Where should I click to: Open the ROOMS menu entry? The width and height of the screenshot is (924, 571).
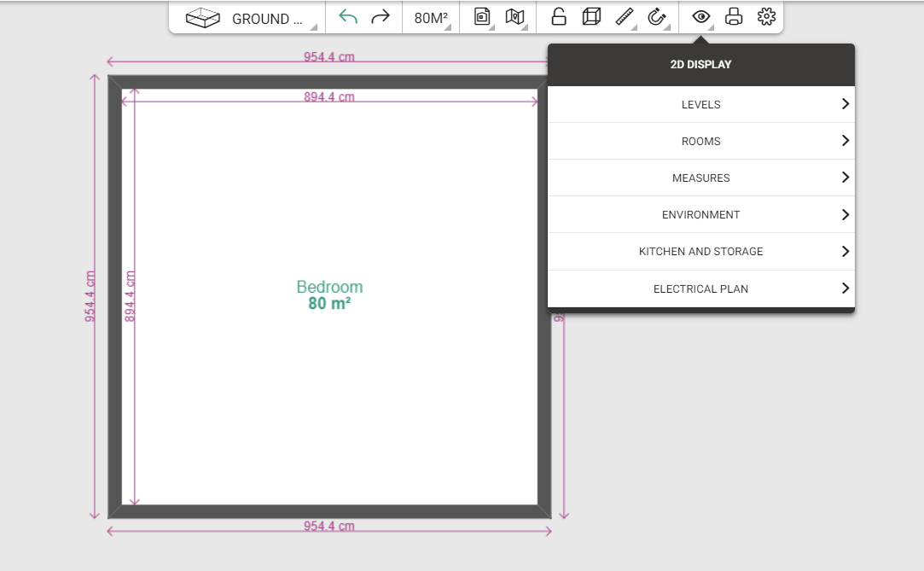tap(701, 142)
